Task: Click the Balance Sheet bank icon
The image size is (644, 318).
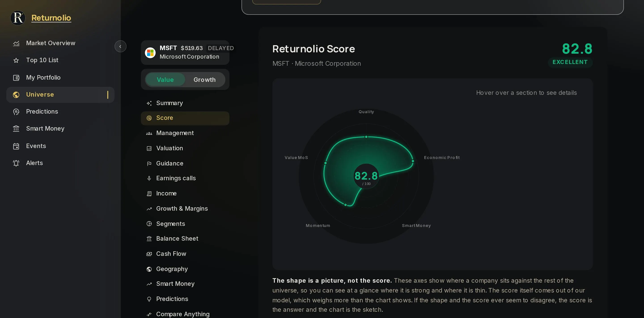Action: pos(149,239)
